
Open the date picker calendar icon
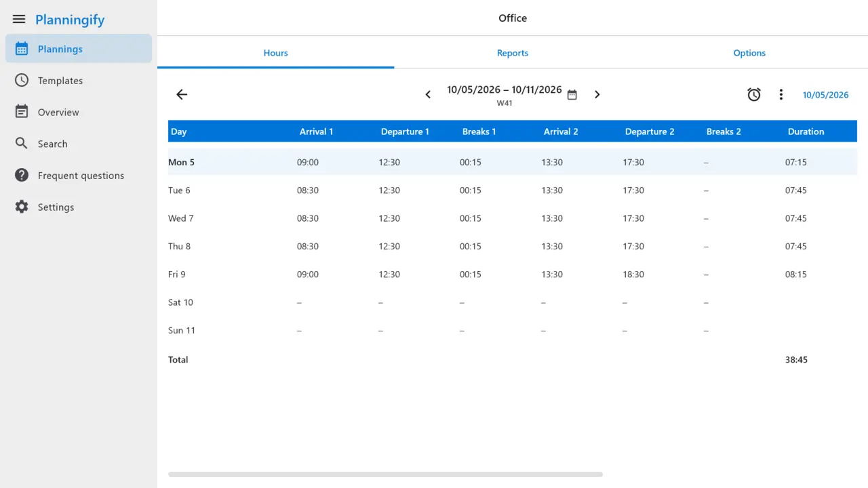[572, 95]
